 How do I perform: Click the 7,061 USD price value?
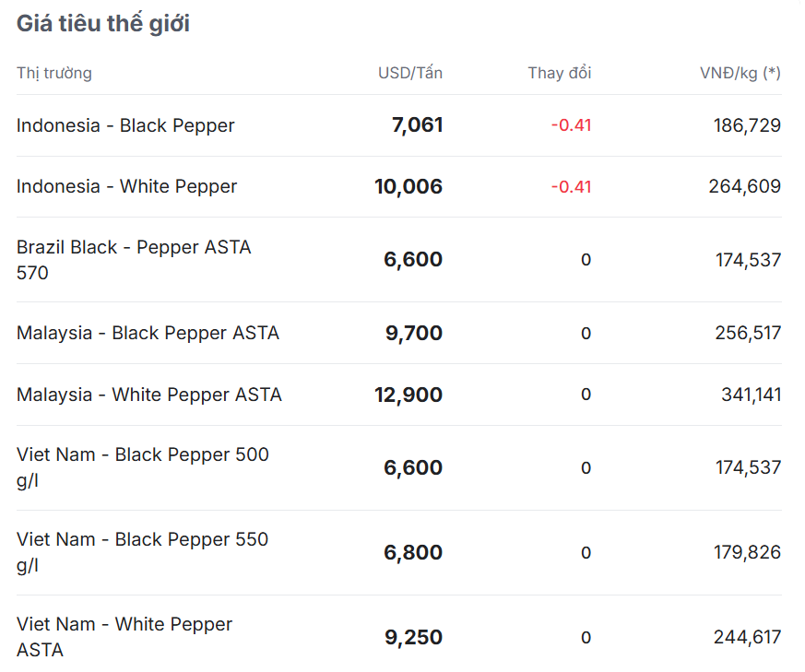point(417,125)
